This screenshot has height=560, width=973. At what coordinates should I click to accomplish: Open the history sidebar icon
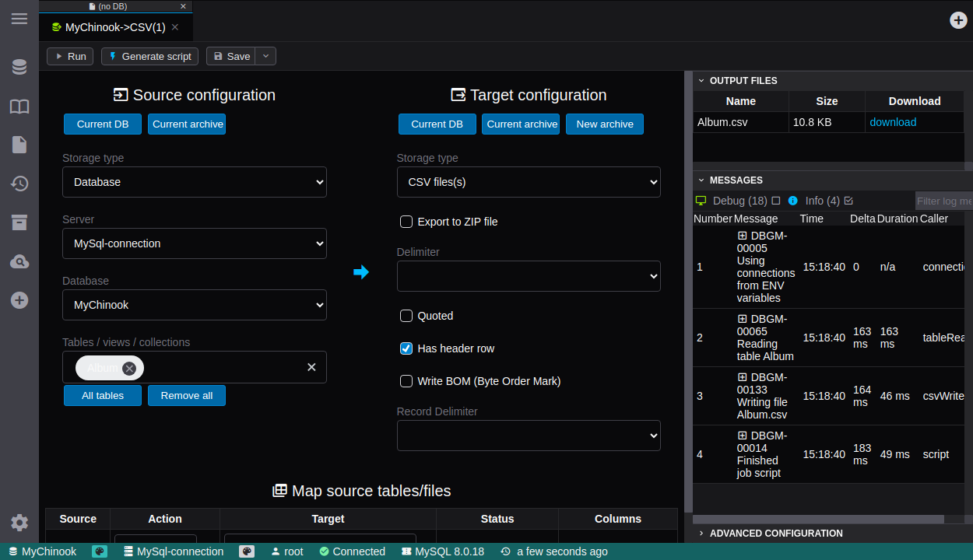coord(19,184)
